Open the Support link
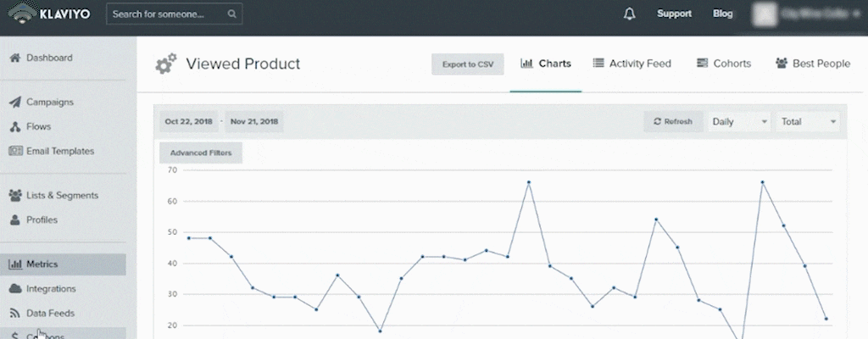Image resolution: width=868 pixels, height=339 pixels. 674,14
